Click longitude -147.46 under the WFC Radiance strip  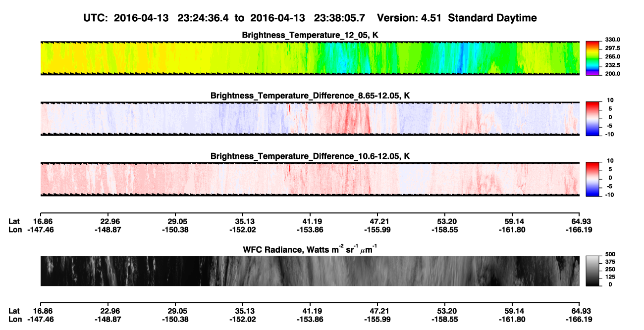tap(40, 319)
